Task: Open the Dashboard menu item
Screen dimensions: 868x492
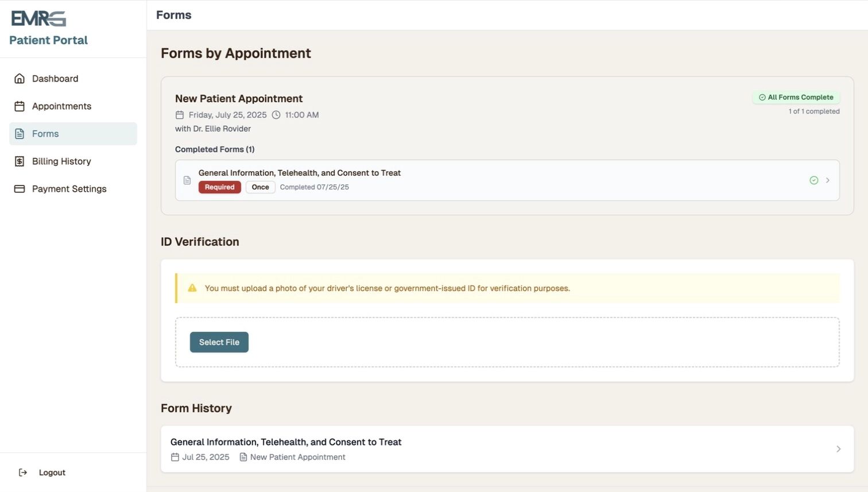Action: (55, 79)
